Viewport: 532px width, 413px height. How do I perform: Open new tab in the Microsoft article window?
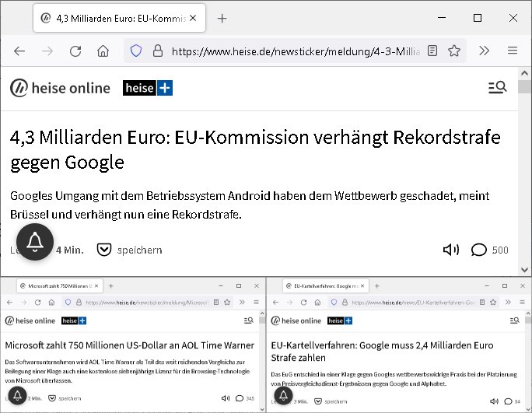pyautogui.click(x=111, y=286)
